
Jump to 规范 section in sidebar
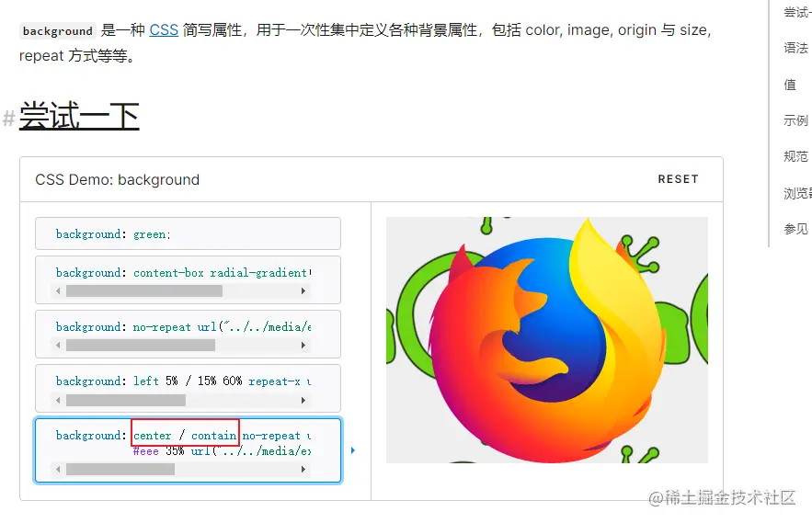(x=795, y=156)
